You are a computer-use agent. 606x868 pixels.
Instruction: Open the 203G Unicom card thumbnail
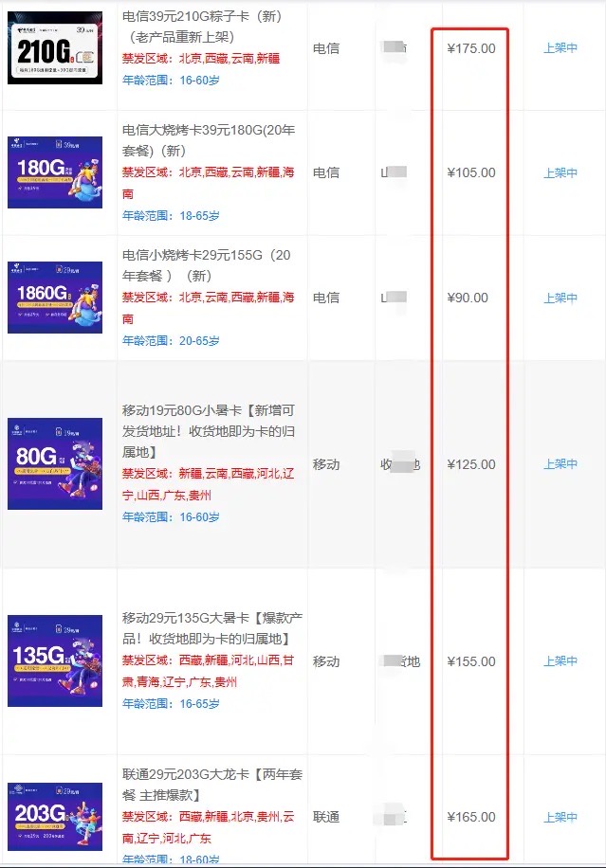(55, 817)
